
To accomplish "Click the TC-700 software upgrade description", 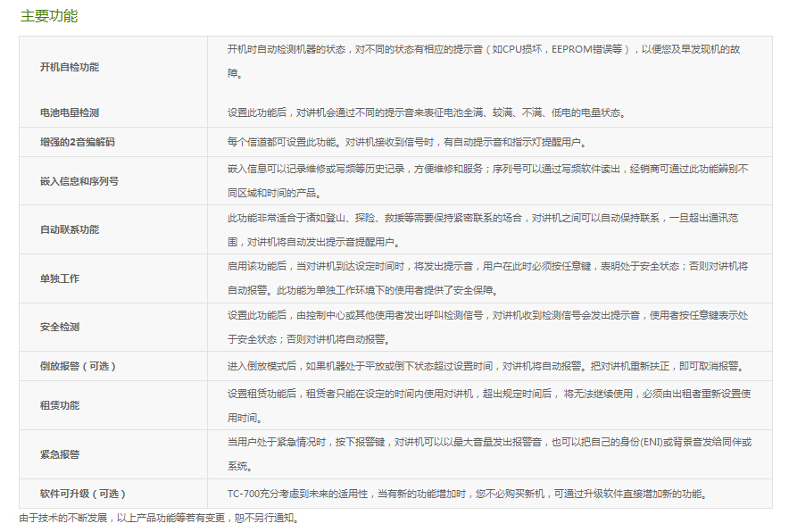I will pyautogui.click(x=467, y=494).
